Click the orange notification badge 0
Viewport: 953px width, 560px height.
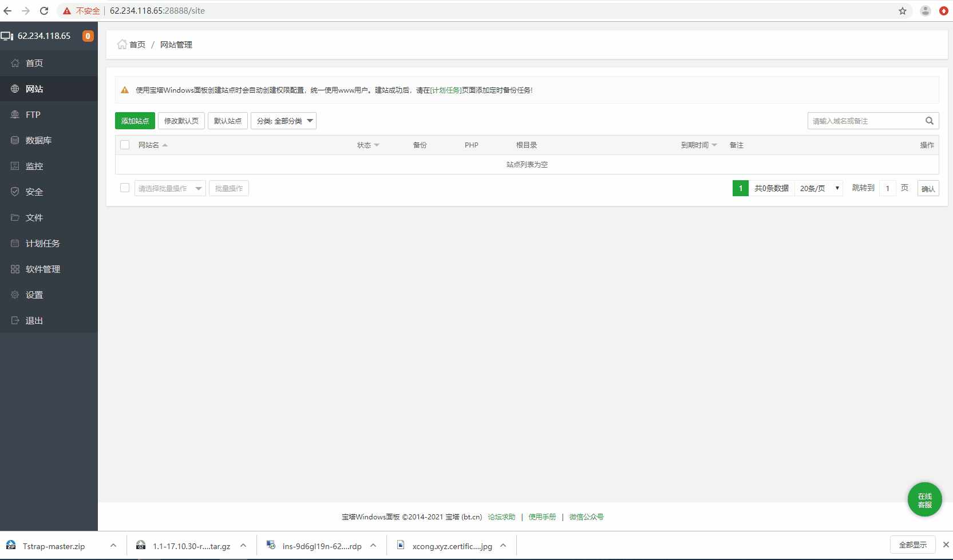click(x=88, y=36)
